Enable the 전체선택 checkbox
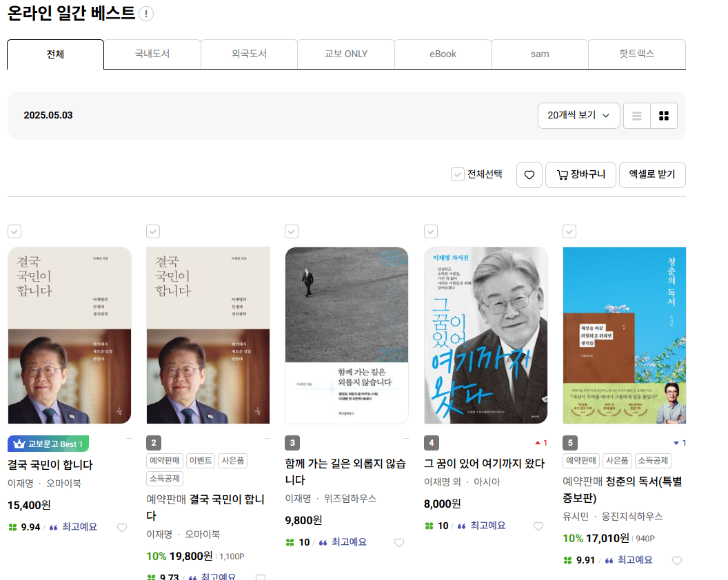This screenshot has height=580, width=728. (457, 175)
